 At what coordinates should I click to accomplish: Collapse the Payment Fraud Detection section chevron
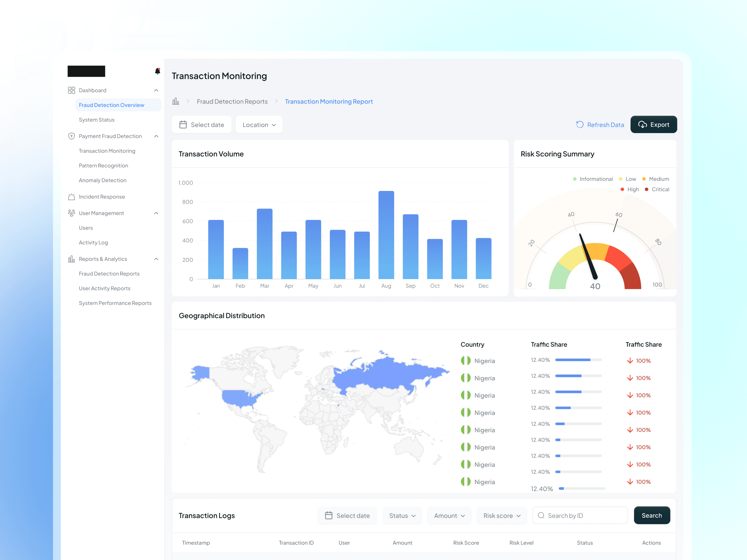pyautogui.click(x=156, y=136)
